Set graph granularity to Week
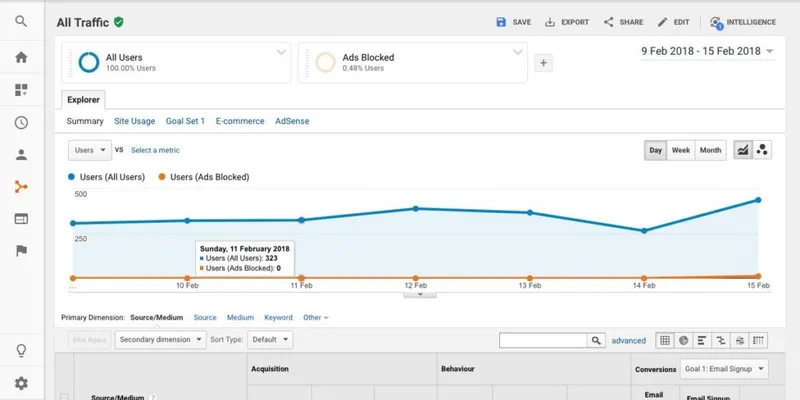This screenshot has height=400, width=800. pyautogui.click(x=681, y=151)
